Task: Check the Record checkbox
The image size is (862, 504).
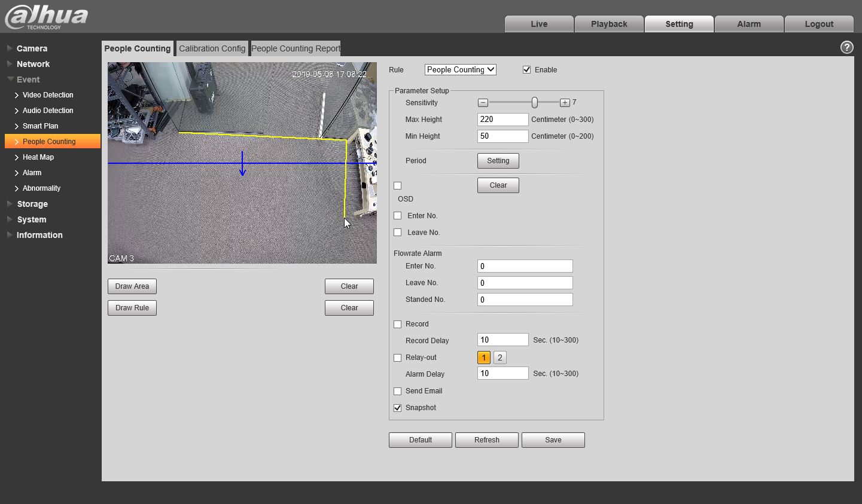Action: [397, 324]
